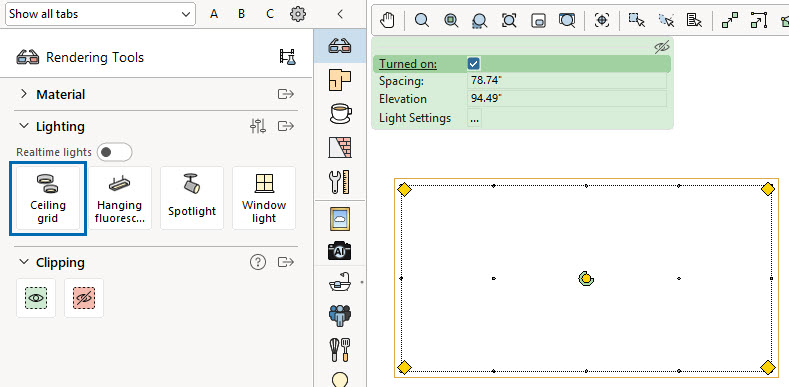The height and width of the screenshot is (387, 789).
Task: Click the polyline with green square icon
Action: pyautogui.click(x=758, y=20)
